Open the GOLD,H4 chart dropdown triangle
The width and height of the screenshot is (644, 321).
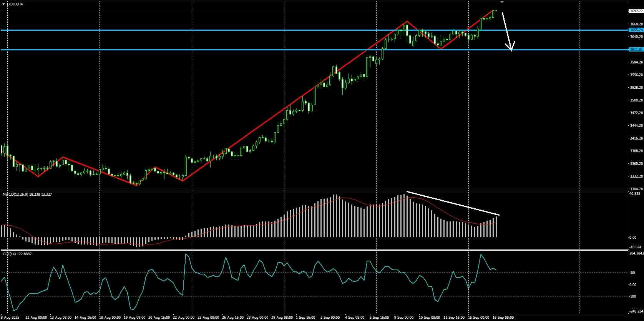[x=4, y=4]
